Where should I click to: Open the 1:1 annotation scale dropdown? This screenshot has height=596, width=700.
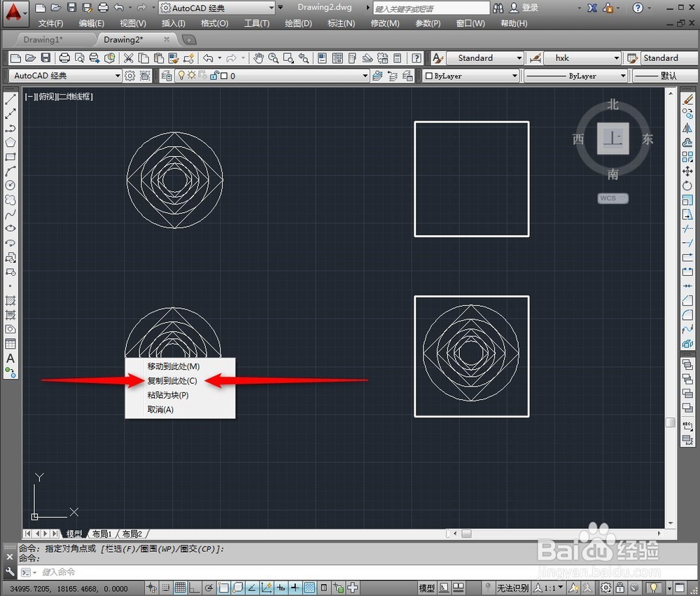[549, 588]
